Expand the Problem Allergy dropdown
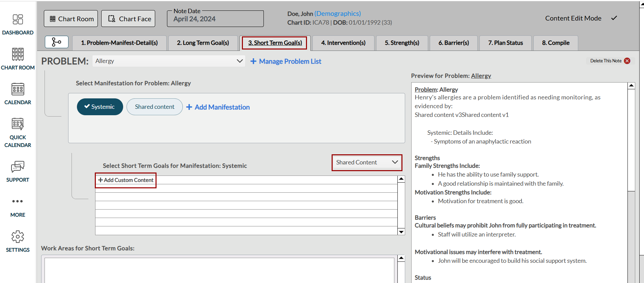 (x=169, y=61)
